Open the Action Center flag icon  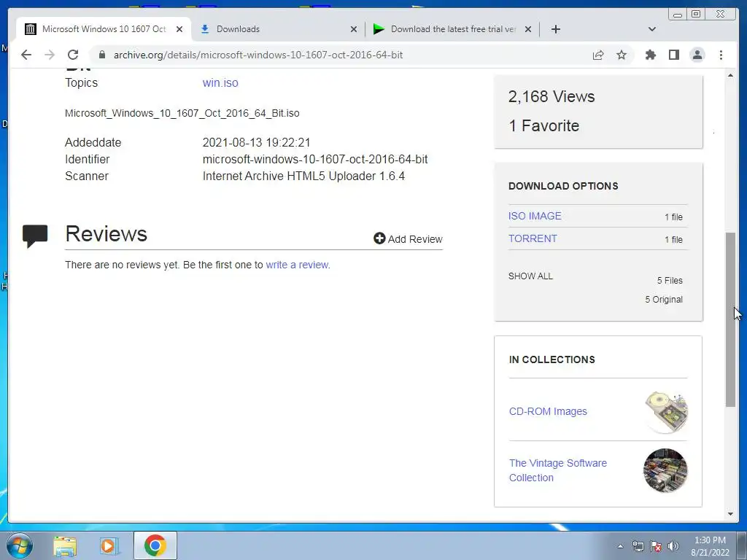656,546
